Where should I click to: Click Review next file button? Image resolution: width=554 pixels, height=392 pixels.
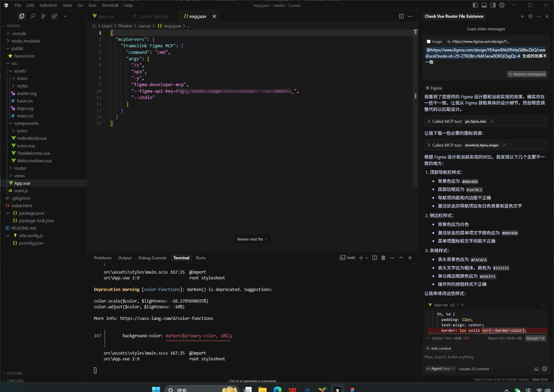252,239
